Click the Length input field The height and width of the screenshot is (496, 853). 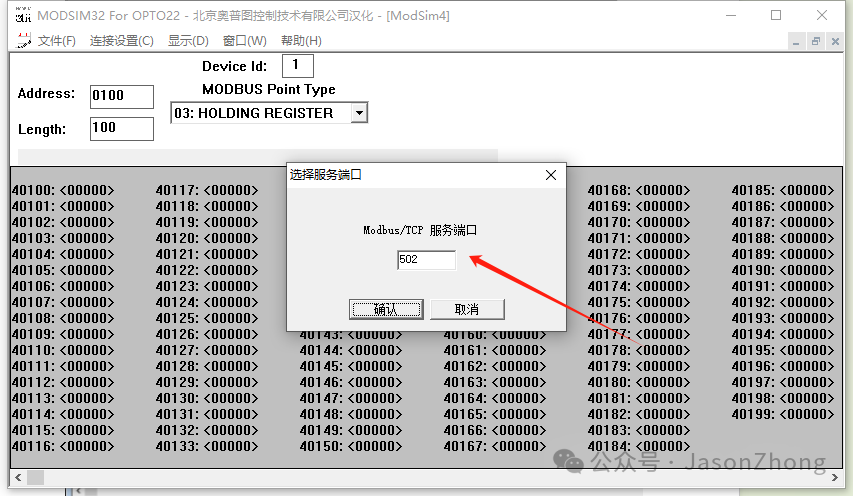point(122,129)
